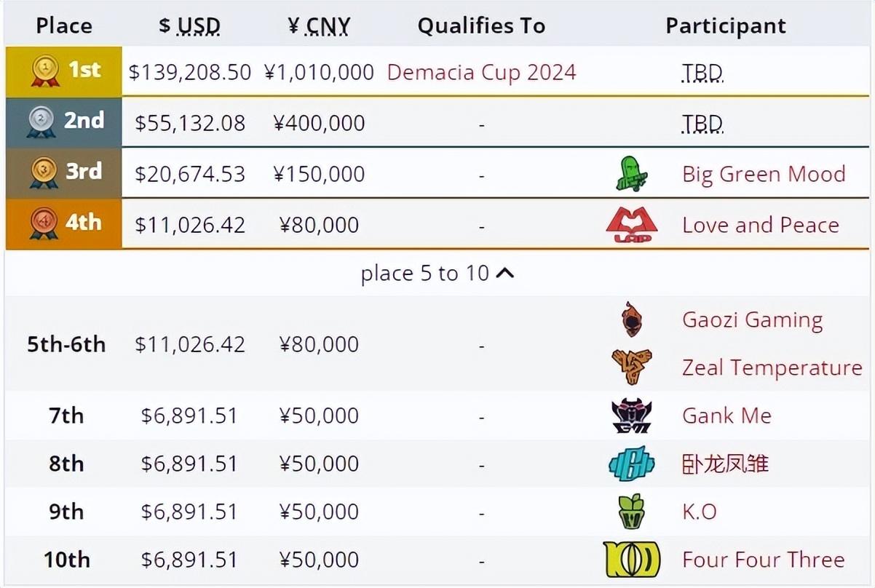Click the 卧龙凤雏 team logo

coord(631,464)
